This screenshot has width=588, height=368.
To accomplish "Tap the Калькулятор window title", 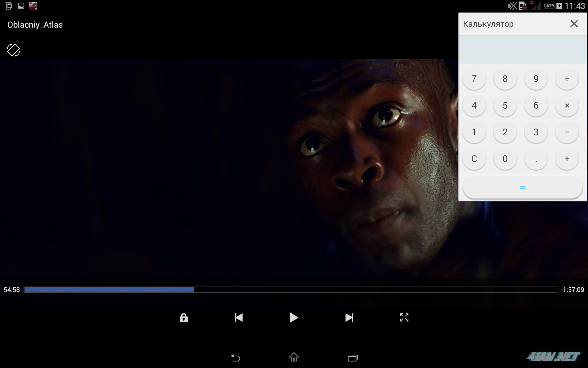I will (488, 24).
